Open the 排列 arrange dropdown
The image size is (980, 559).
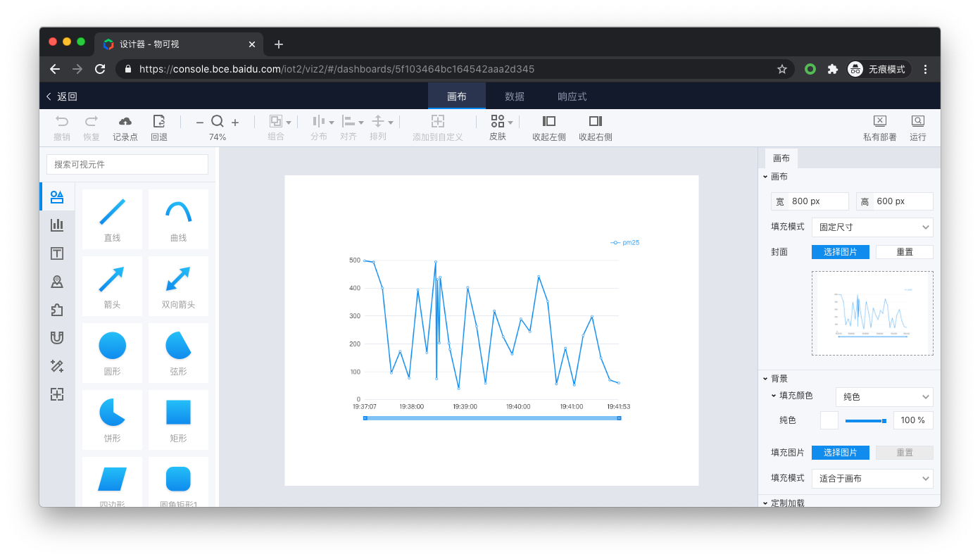click(x=391, y=122)
